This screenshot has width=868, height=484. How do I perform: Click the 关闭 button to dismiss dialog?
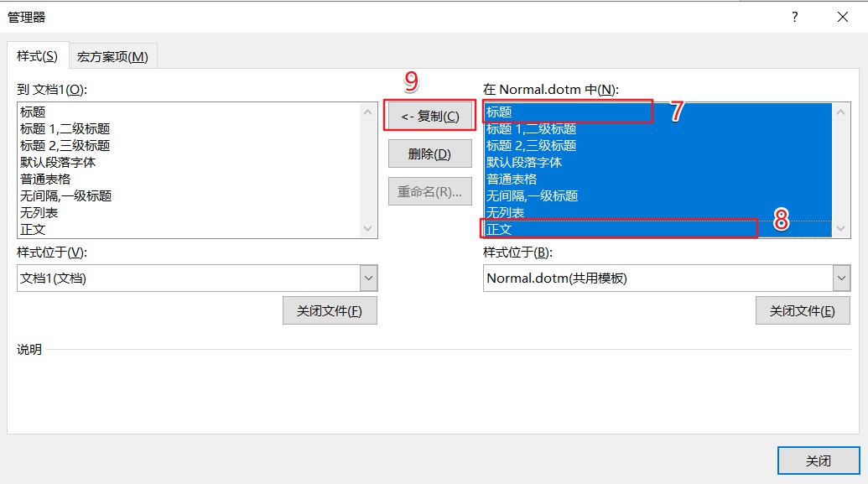click(819, 461)
